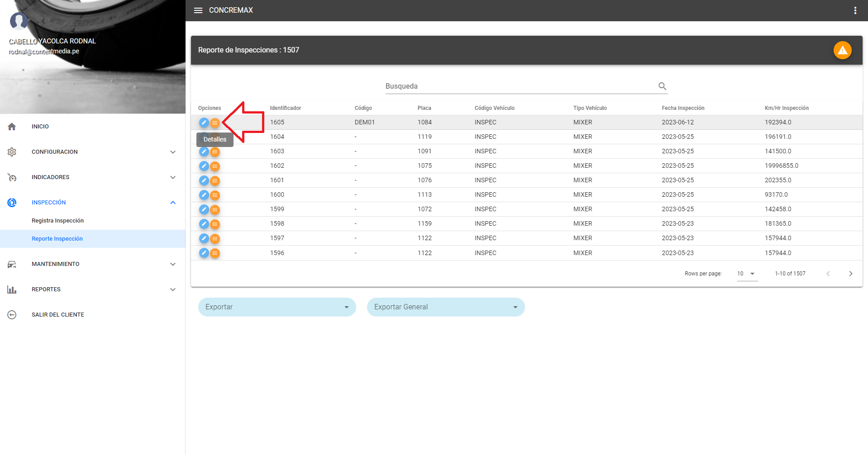Click the orange details icon for row 1602
The width and height of the screenshot is (868, 455).
click(215, 166)
